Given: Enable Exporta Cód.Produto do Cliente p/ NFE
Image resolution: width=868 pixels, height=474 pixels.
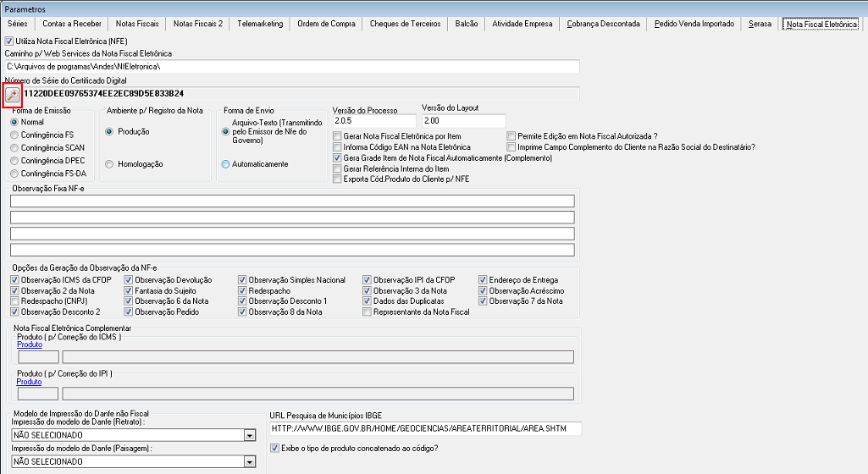Looking at the screenshot, I should 337,179.
